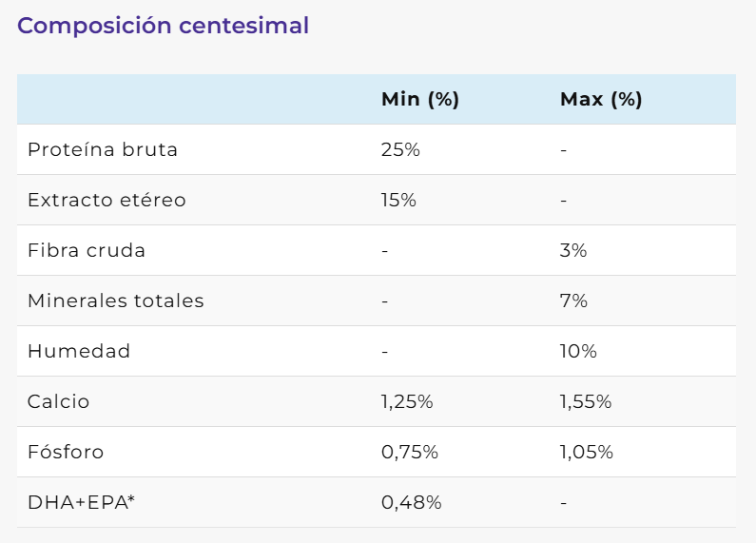Click the 15% minimum value
Screen dimensions: 756x543
tap(398, 201)
